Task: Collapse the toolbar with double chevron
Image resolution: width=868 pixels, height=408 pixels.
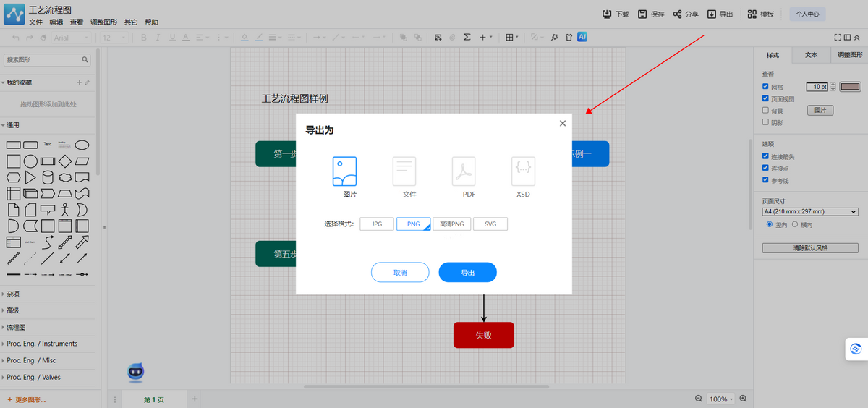Action: 857,37
